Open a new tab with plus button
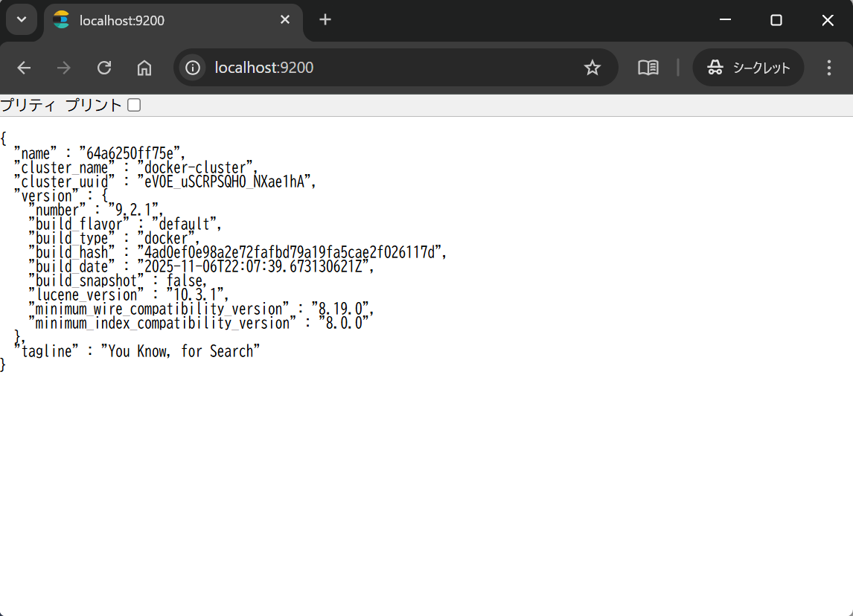 tap(325, 20)
